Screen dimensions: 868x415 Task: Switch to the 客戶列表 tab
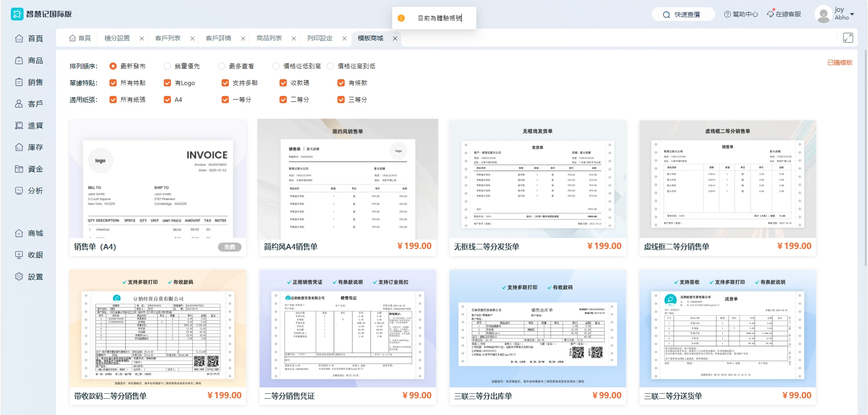point(168,38)
